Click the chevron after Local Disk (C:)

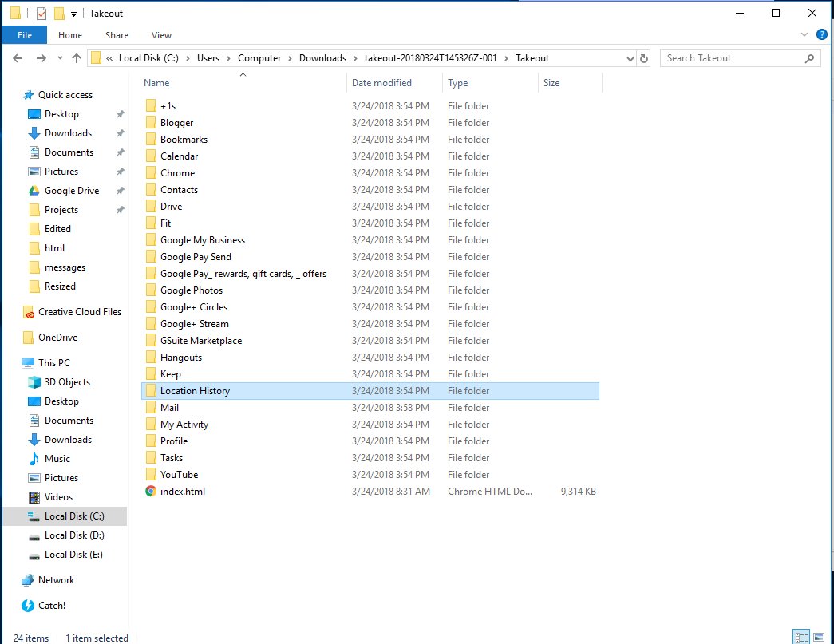click(x=188, y=58)
